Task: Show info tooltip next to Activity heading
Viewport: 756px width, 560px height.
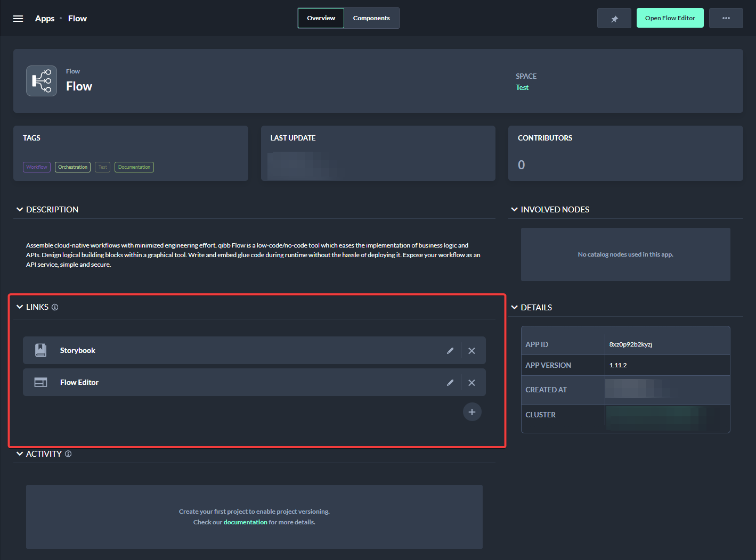Action: (68, 454)
